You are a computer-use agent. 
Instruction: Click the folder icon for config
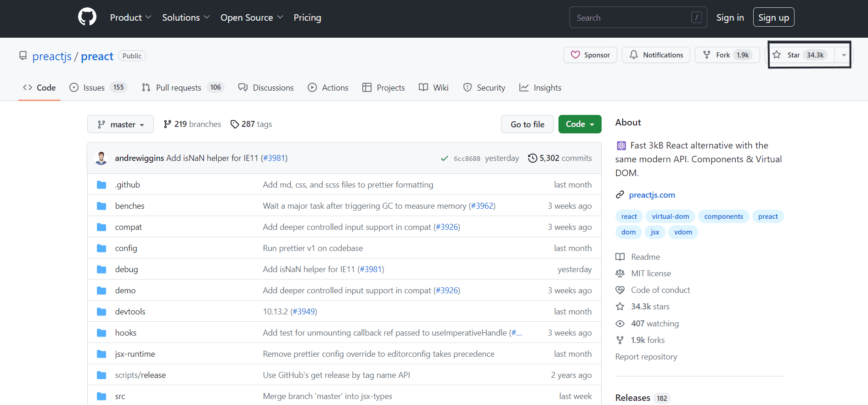tap(101, 248)
